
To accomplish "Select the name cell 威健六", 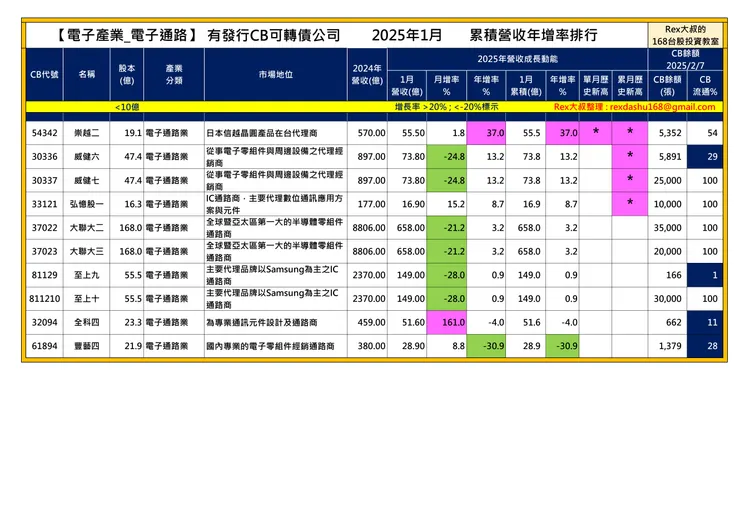I will tap(86, 157).
